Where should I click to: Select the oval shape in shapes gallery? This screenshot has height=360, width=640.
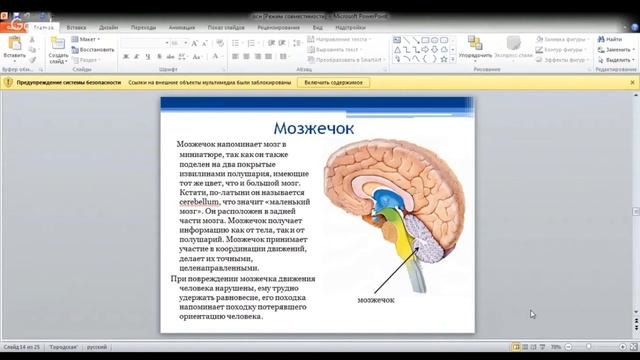(x=434, y=40)
